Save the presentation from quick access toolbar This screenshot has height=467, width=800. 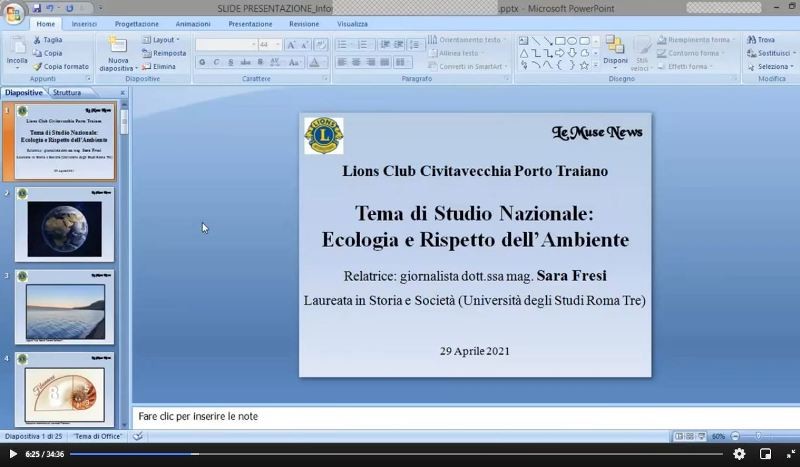[37, 8]
